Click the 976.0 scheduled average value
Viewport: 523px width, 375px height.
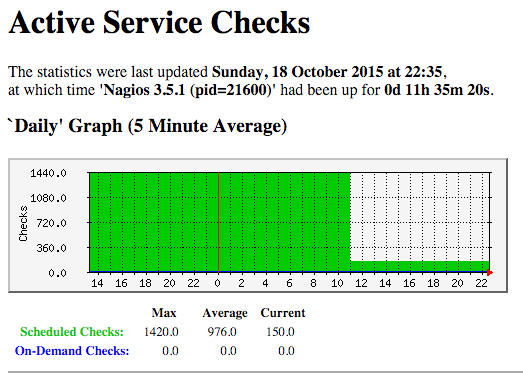pyautogui.click(x=222, y=332)
